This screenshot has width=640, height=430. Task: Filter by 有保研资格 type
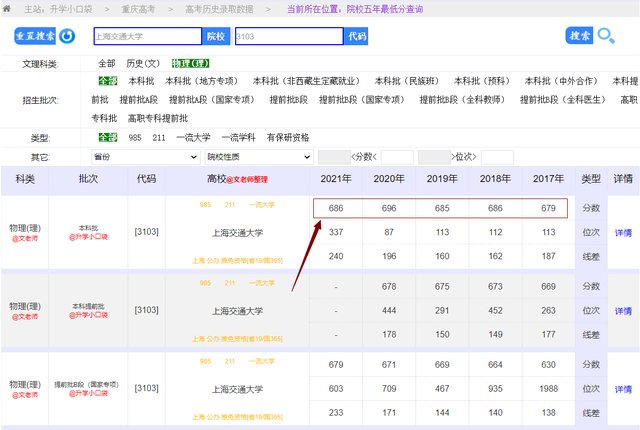[x=288, y=138]
